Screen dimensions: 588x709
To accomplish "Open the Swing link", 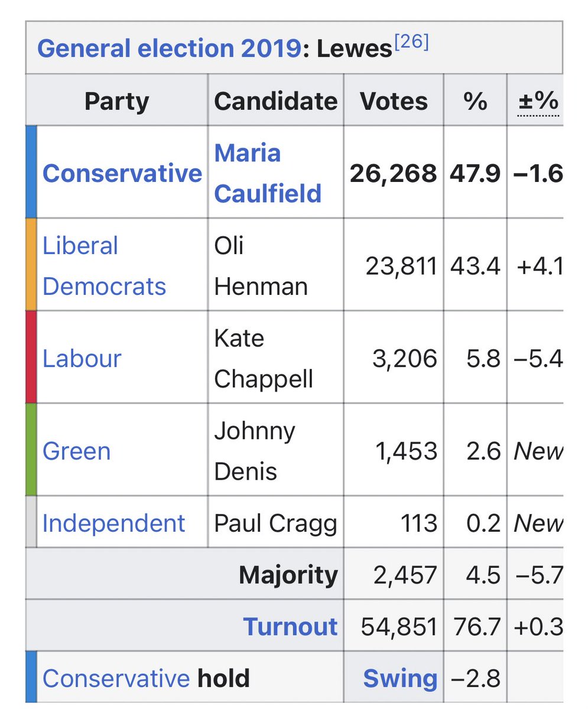I will tap(400, 678).
